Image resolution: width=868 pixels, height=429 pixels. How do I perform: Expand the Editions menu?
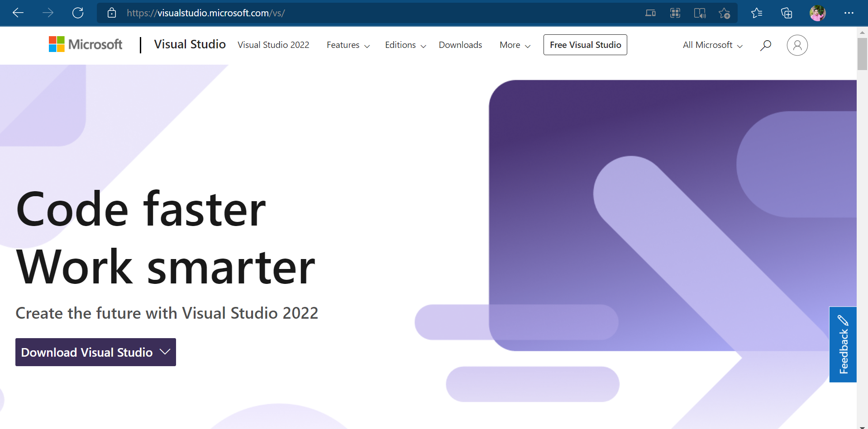coord(405,45)
